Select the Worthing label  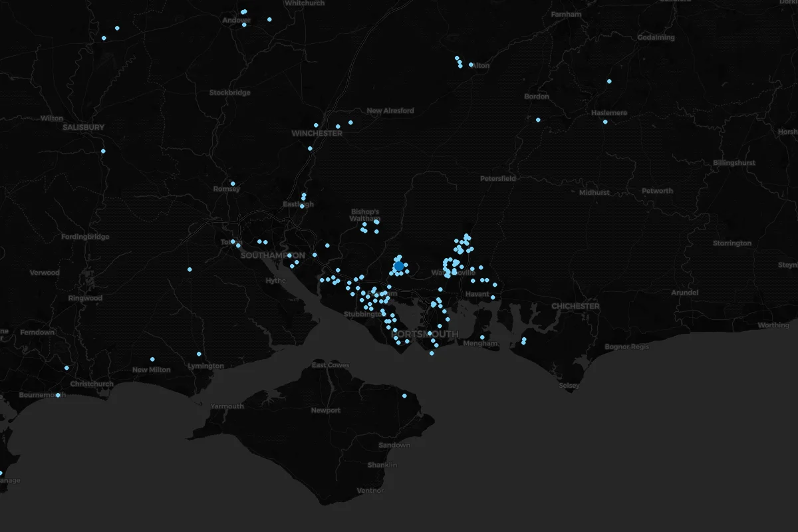(x=773, y=325)
